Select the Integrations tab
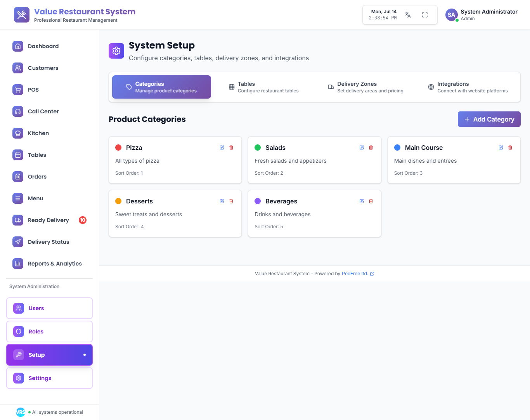This screenshot has width=530, height=420. click(x=468, y=87)
